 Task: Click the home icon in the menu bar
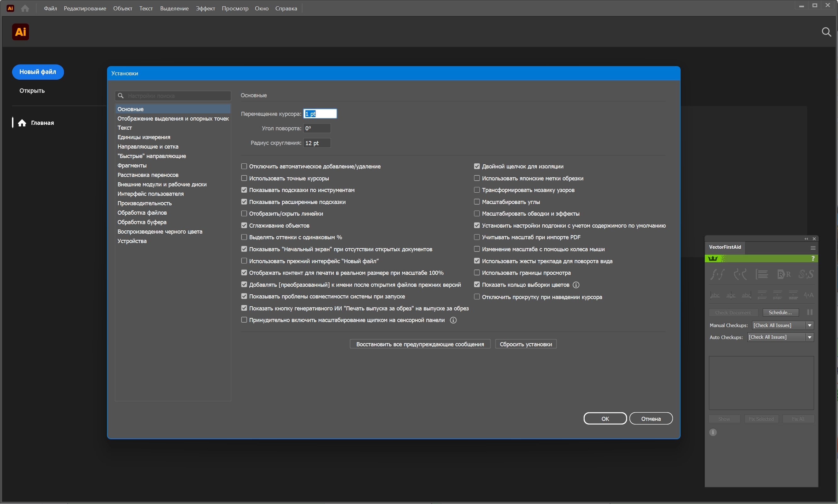25,8
